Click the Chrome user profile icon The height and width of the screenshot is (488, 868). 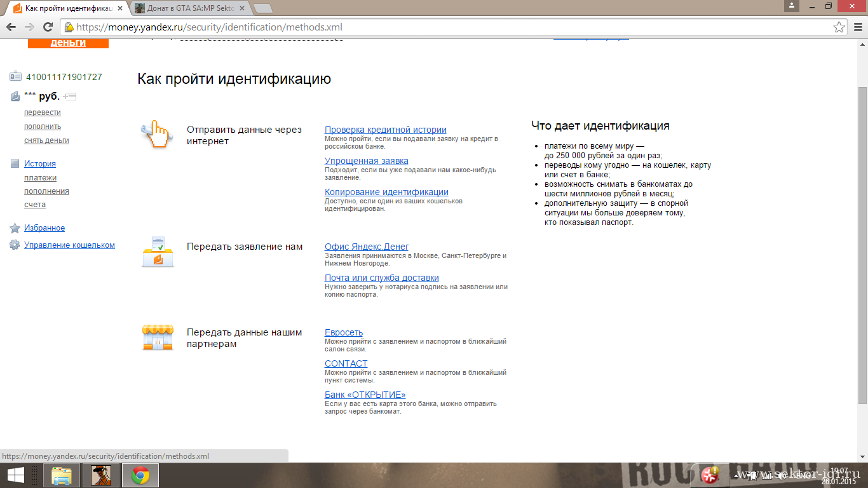point(791,6)
